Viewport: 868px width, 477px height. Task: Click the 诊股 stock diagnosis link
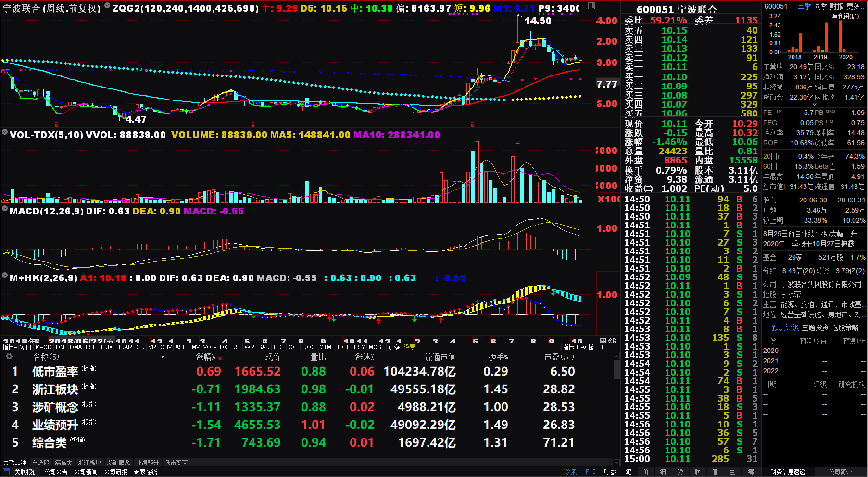coord(571,472)
